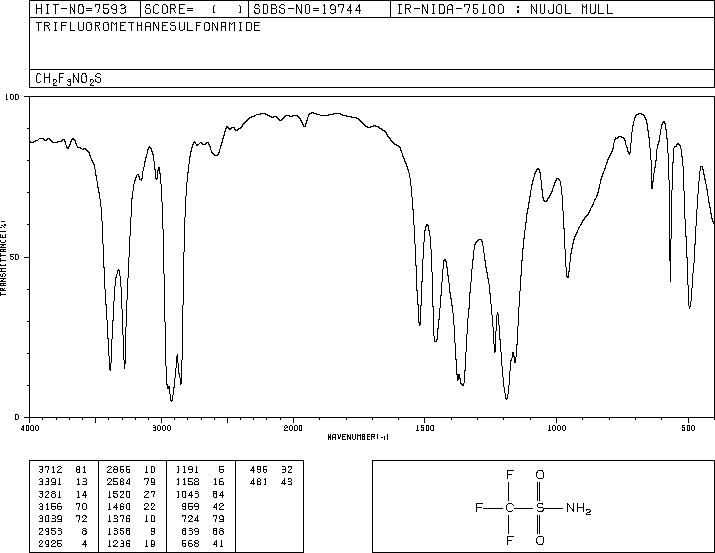This screenshot has width=715, height=553.
Task: Select peak table entry 1191
Action: [187, 470]
